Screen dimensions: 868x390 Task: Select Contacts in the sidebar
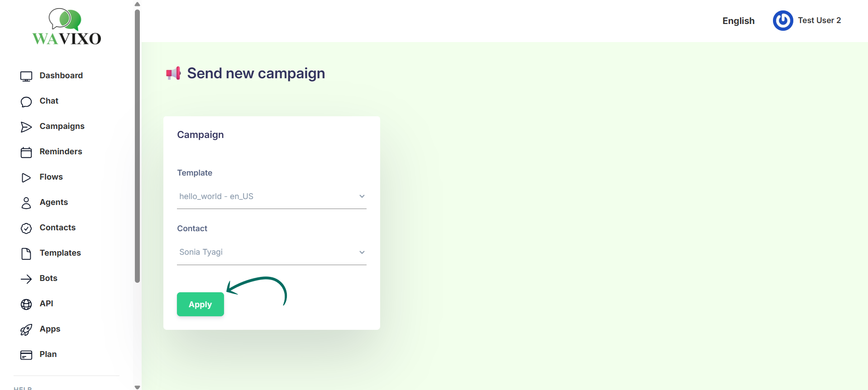pyautogui.click(x=57, y=228)
